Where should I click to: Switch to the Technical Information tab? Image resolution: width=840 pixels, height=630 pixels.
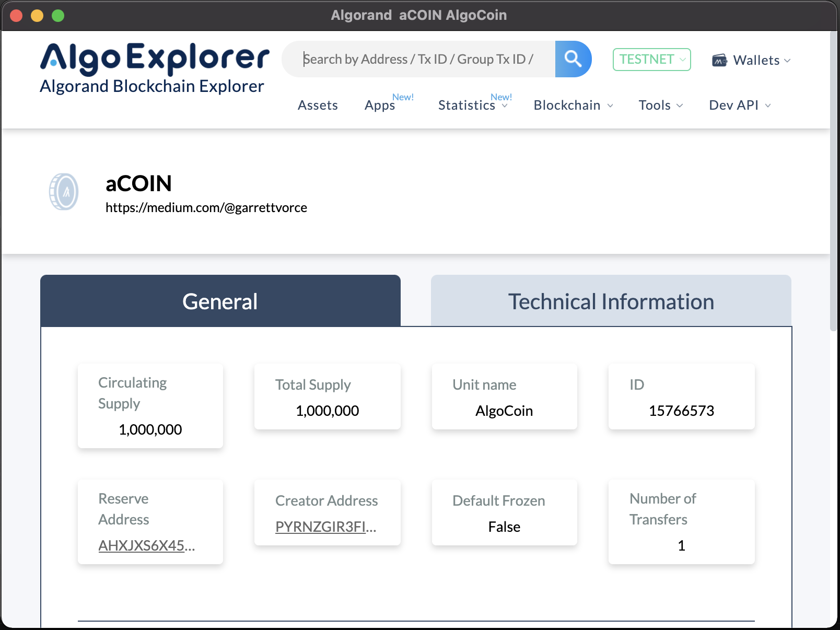[611, 301]
